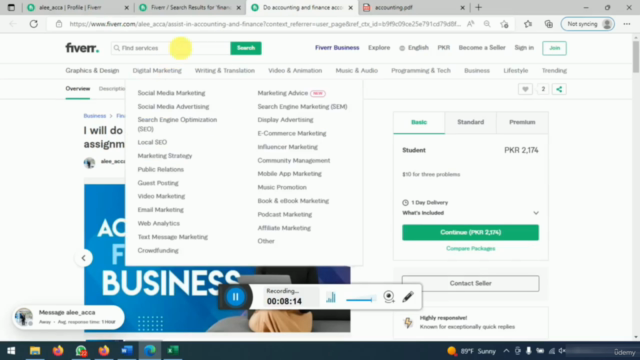
Task: Open Trending category
Action: pos(554,71)
